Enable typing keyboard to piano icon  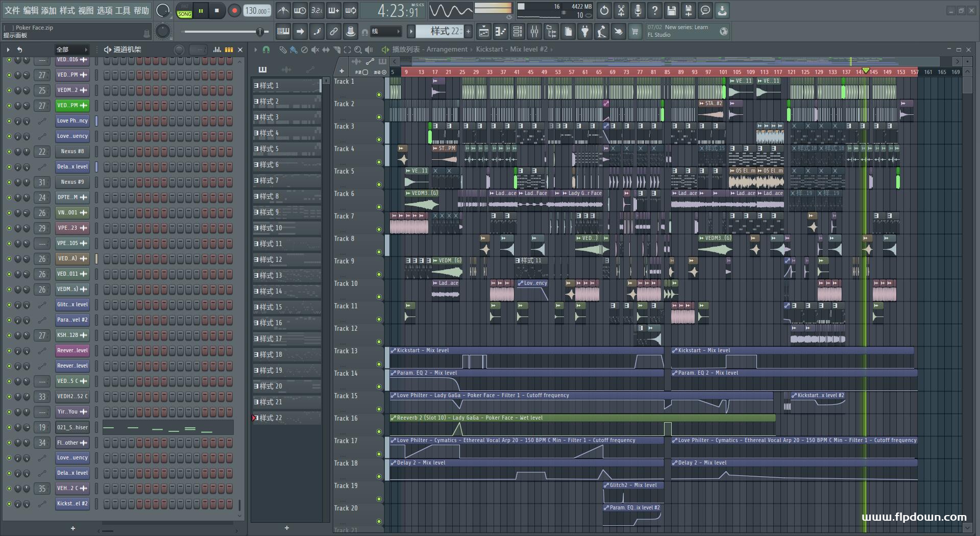tap(283, 32)
